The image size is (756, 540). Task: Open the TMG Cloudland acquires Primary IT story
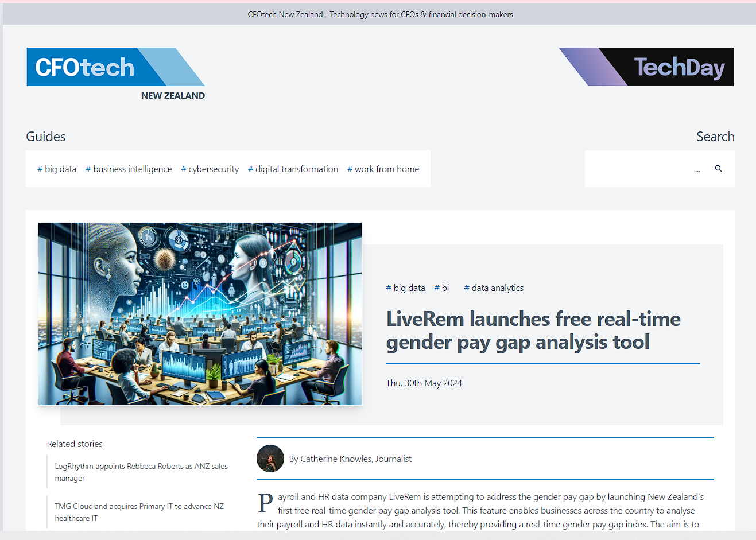139,512
